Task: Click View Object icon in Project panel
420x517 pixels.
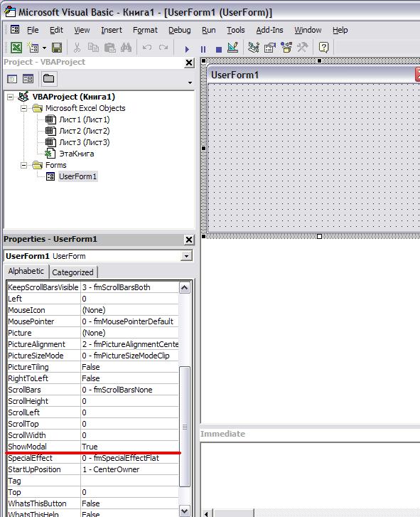Action: click(x=28, y=79)
